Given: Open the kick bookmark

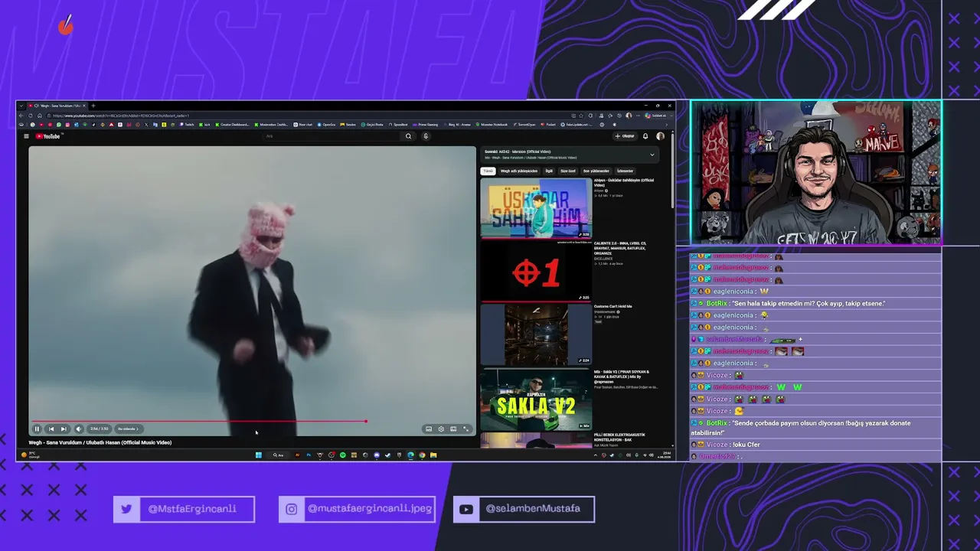Looking at the screenshot, I should [205, 125].
